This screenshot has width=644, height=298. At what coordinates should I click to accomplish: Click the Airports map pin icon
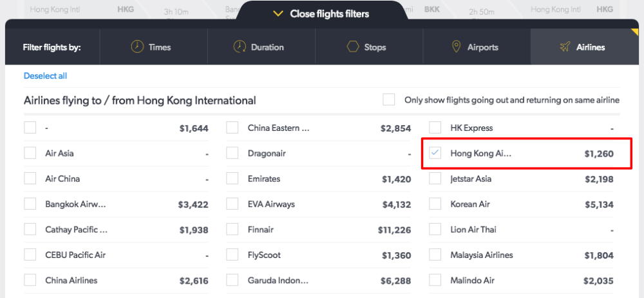[456, 46]
